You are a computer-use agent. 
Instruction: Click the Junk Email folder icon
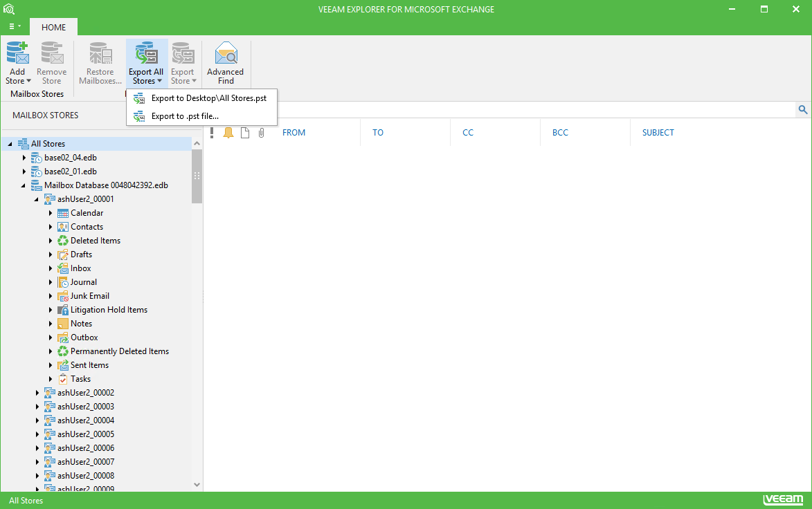[x=63, y=296]
